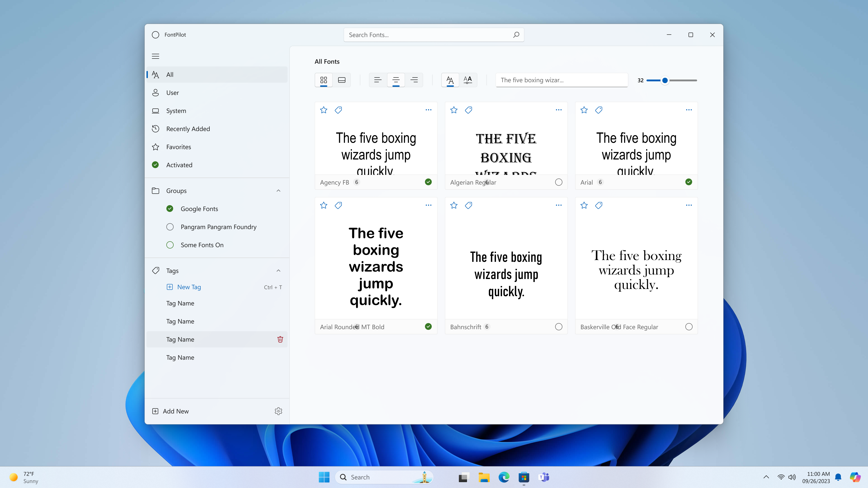The image size is (868, 488).
Task: Collapse the Groups section
Action: tap(278, 191)
